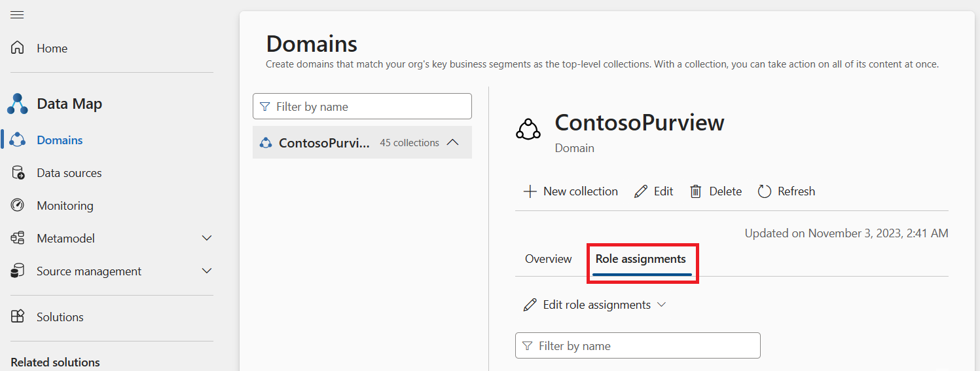Viewport: 980px width, 371px height.
Task: Expand the Source management chevron
Action: [207, 271]
